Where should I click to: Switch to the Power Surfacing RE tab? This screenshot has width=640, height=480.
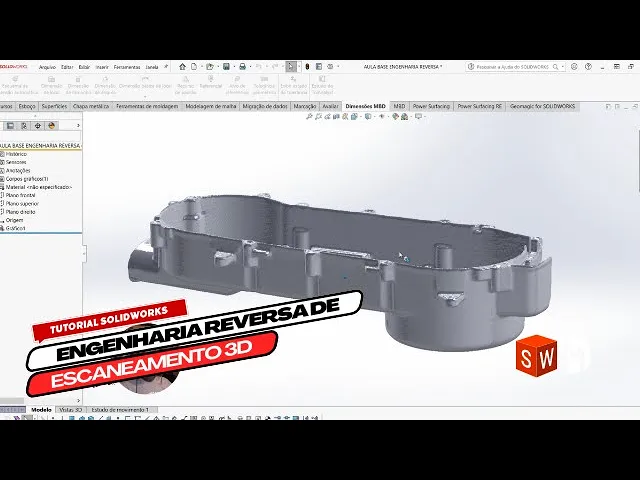[x=479, y=106]
